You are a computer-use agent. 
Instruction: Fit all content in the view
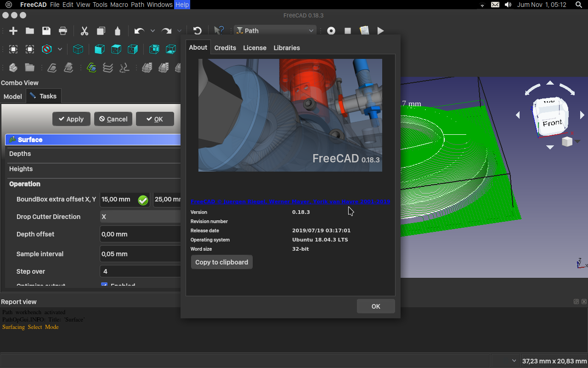pos(13,49)
